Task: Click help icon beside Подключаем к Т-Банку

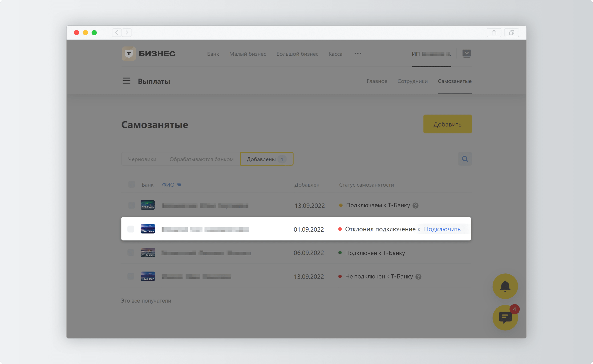Action: coord(416,205)
